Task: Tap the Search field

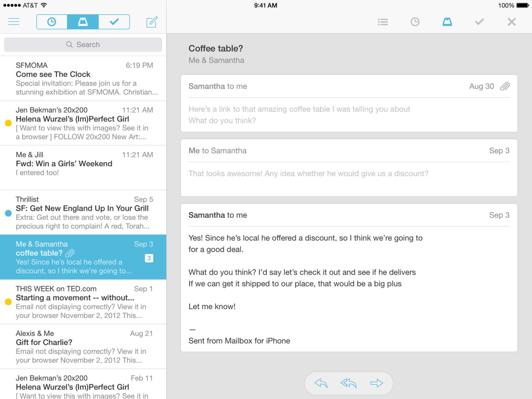Action: coord(83,44)
